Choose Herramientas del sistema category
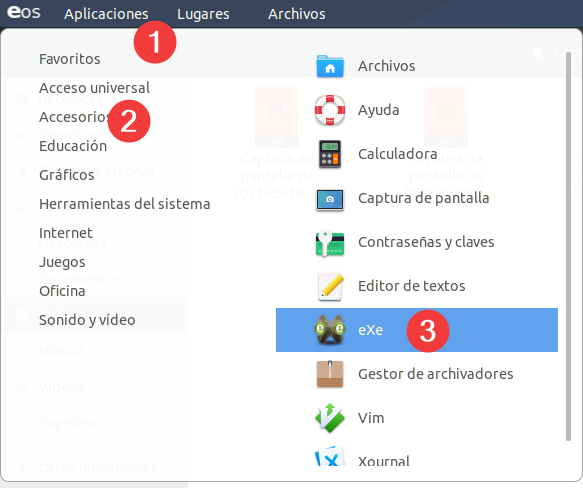The height and width of the screenshot is (488, 583). coord(125,204)
